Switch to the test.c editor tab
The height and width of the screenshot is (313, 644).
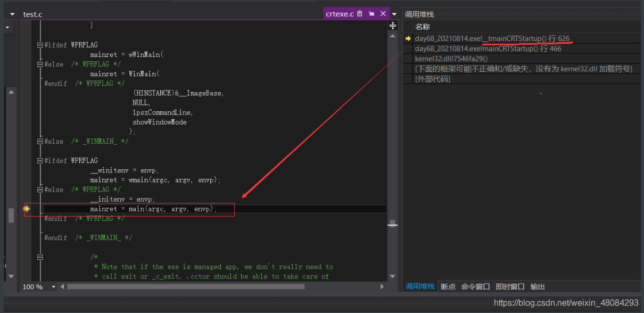coord(32,14)
